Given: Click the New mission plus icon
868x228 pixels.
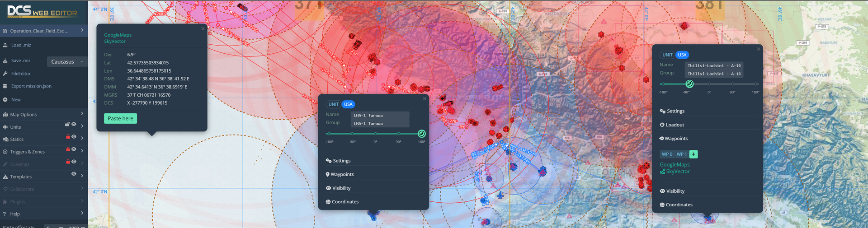Looking at the screenshot, I should point(5,100).
